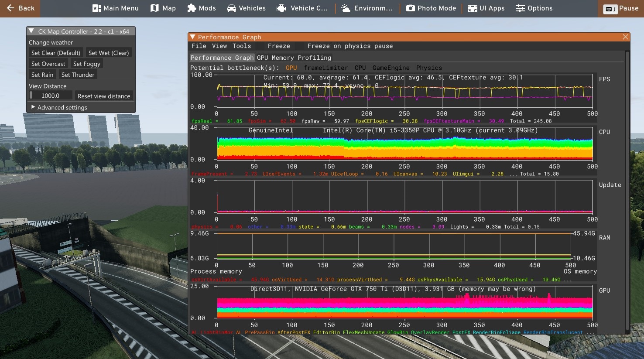Click the Vehicles car icon
The height and width of the screenshot is (359, 644).
click(x=232, y=8)
